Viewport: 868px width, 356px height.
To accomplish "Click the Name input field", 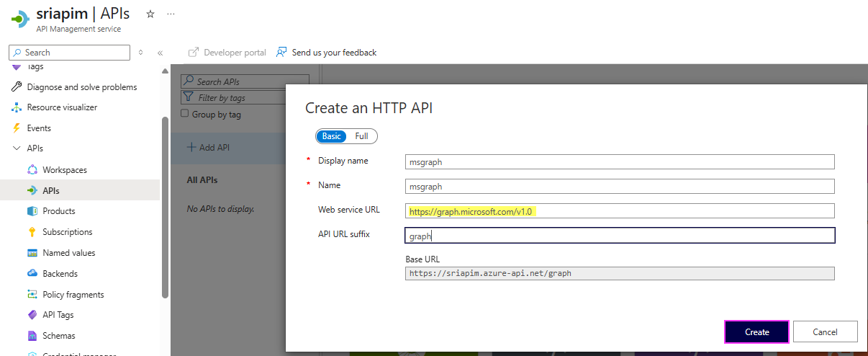I will click(x=620, y=186).
